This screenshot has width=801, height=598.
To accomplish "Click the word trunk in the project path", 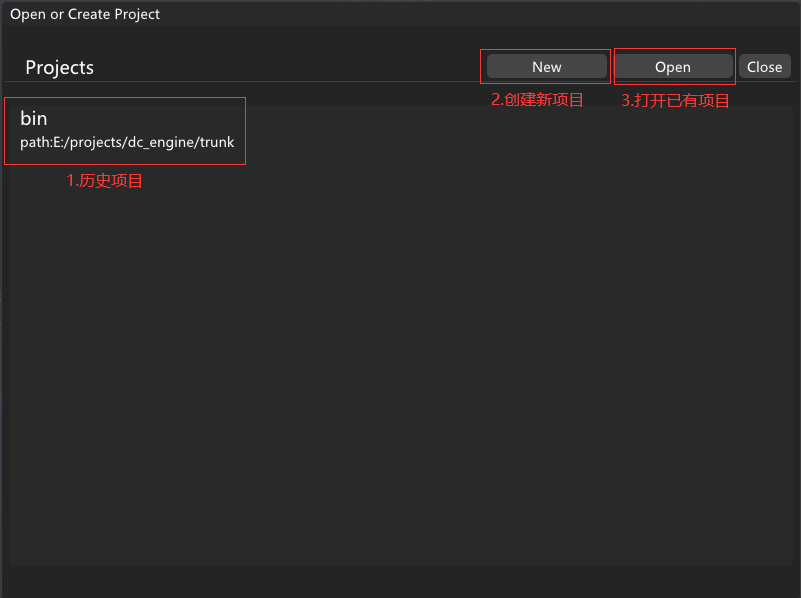I will 215,142.
